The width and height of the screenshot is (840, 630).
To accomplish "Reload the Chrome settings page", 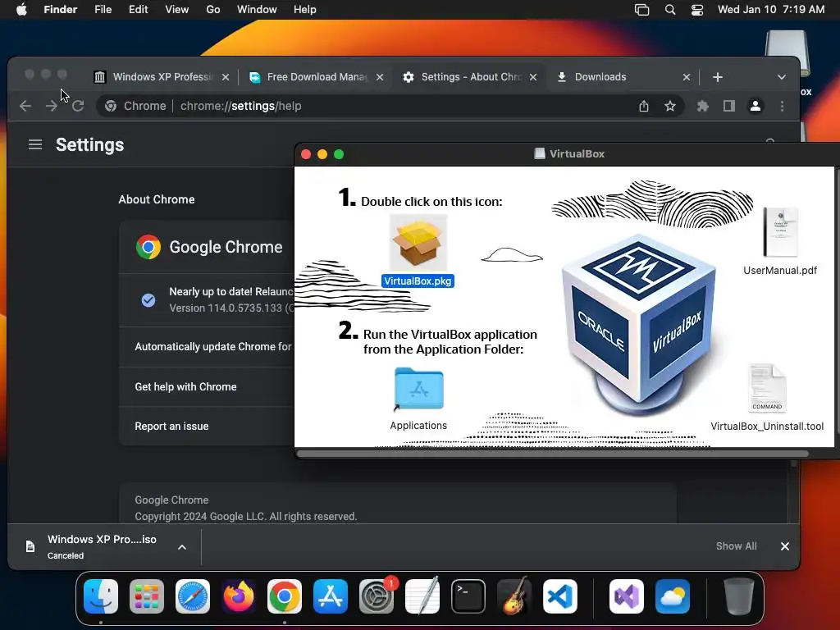I will (x=78, y=106).
